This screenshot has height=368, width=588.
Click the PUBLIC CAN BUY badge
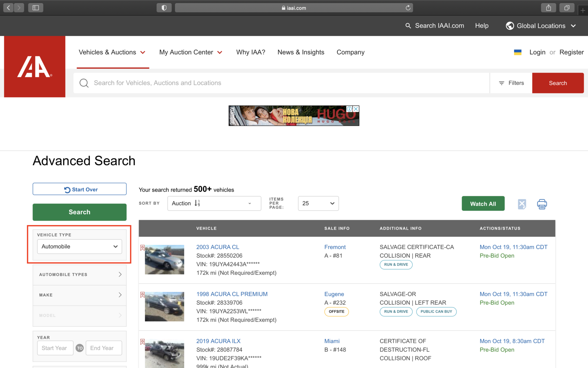(x=436, y=312)
